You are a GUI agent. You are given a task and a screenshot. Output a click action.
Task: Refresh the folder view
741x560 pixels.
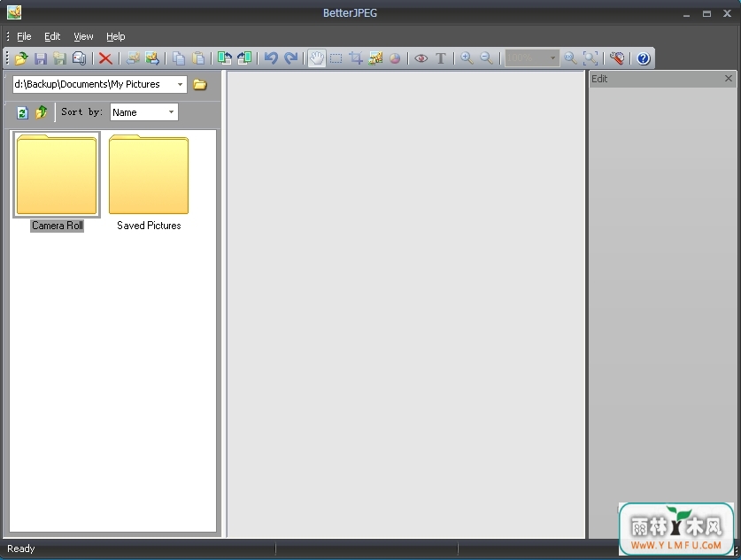point(22,112)
